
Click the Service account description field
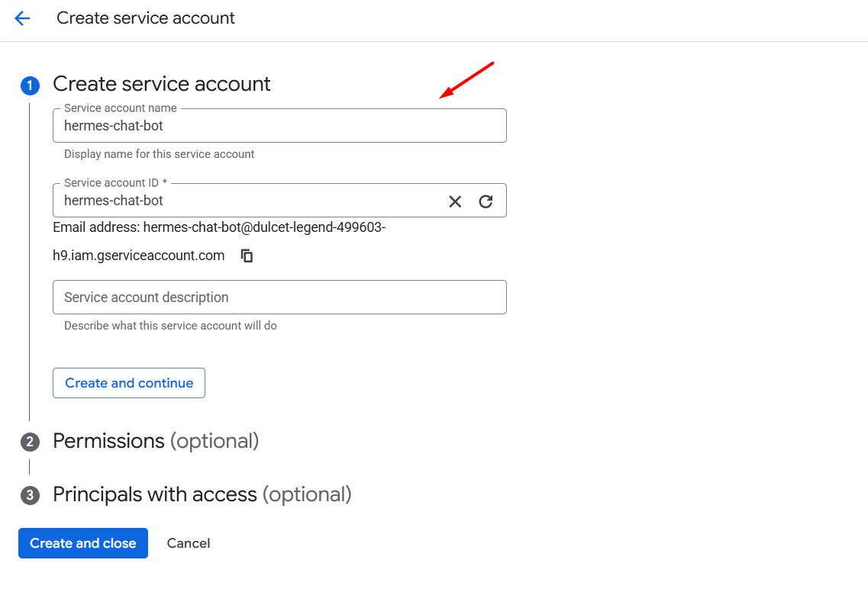(279, 297)
